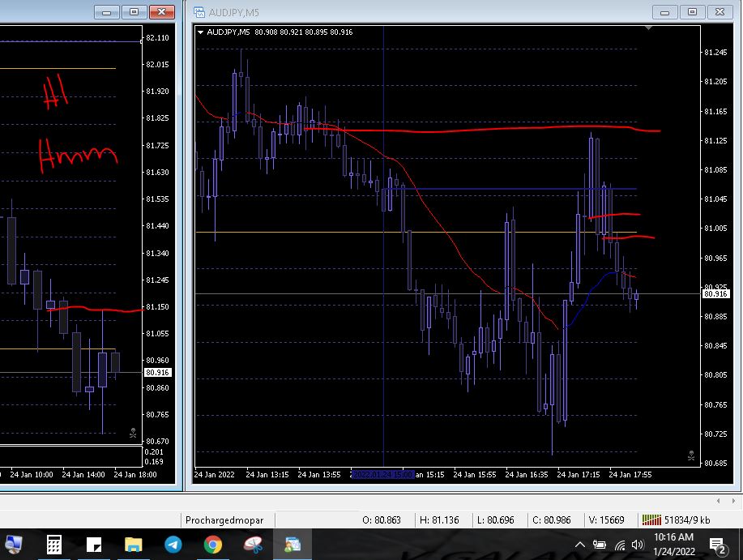Click the Prochargedmopar profile in status bar

pos(224,519)
